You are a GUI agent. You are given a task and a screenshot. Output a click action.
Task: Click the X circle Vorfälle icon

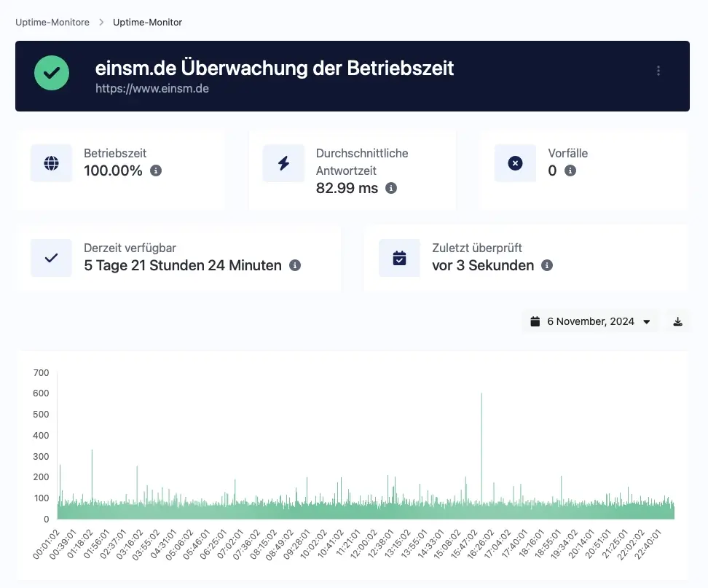[515, 163]
